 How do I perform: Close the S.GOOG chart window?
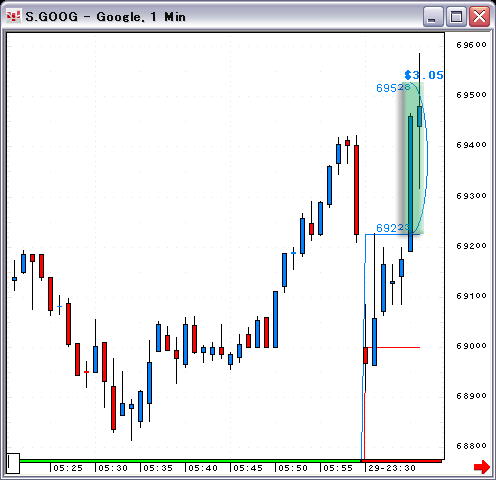pyautogui.click(x=479, y=16)
